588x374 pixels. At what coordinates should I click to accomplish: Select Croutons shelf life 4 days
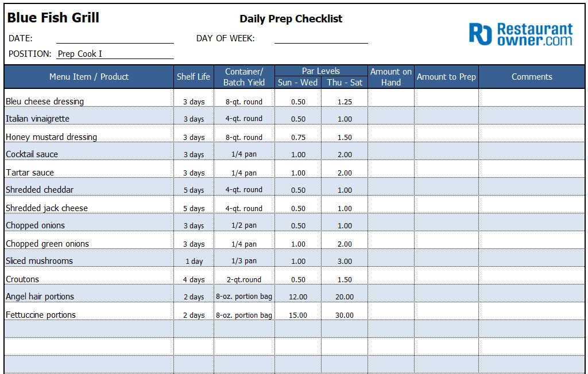[194, 276]
